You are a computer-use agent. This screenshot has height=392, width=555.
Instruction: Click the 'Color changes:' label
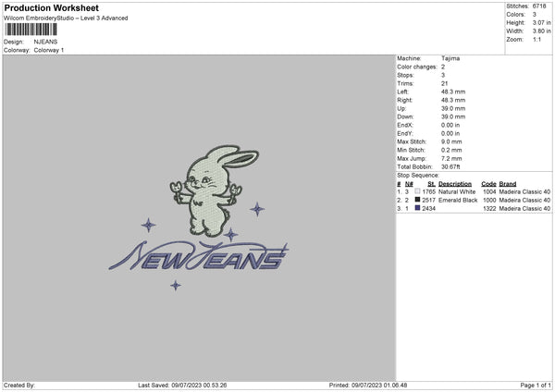417,67
